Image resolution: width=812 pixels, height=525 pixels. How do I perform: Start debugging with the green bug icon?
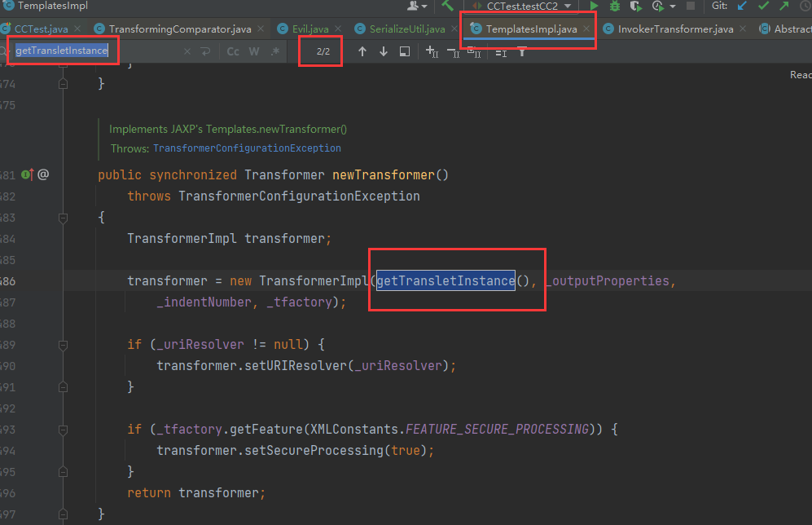(x=615, y=6)
